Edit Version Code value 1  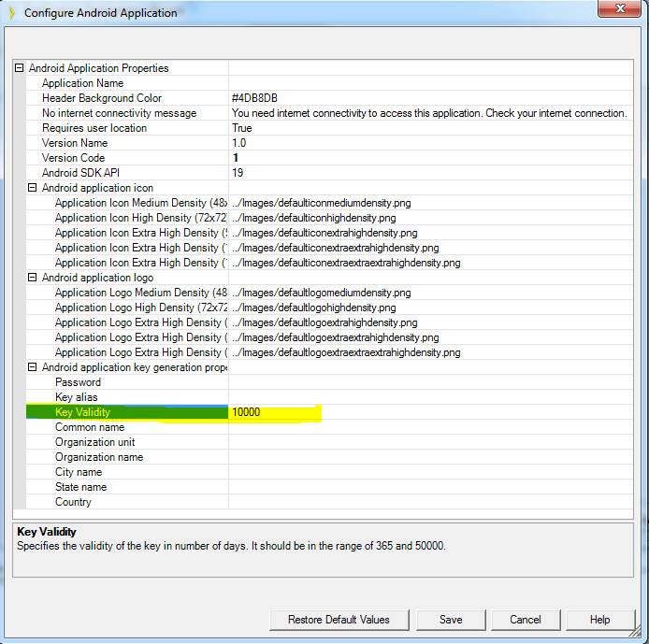[430, 158]
